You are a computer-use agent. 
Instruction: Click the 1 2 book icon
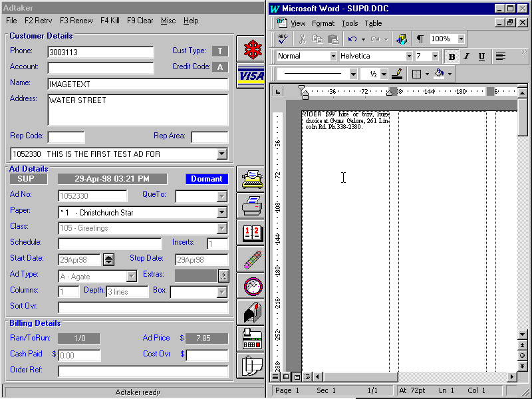(x=251, y=232)
